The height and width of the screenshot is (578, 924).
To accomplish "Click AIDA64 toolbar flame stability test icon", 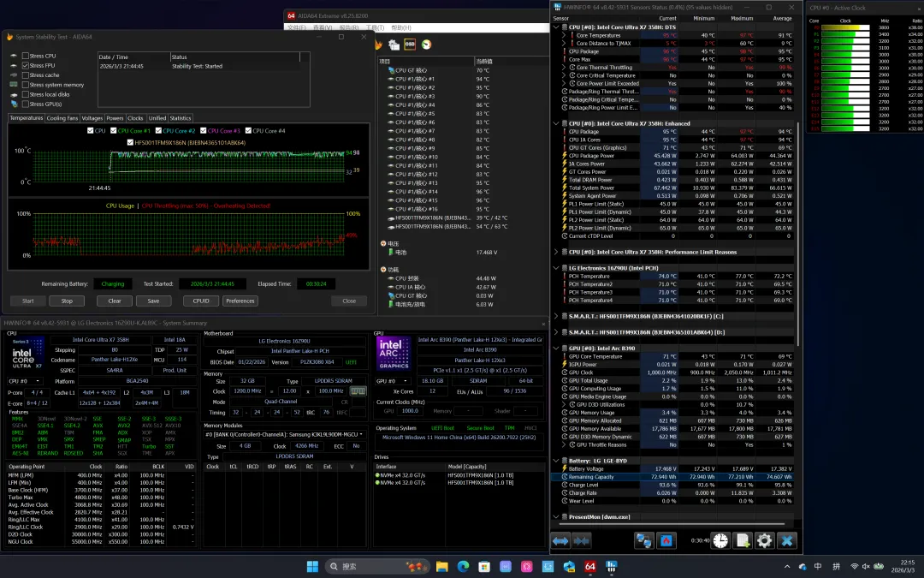I will coord(378,45).
